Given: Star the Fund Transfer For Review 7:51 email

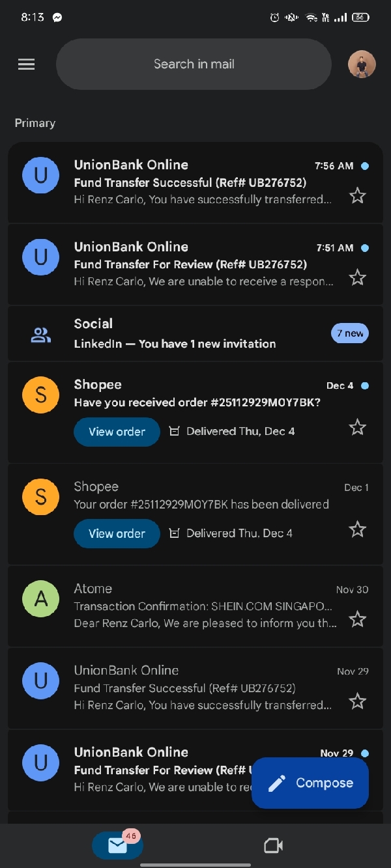Looking at the screenshot, I should [357, 278].
